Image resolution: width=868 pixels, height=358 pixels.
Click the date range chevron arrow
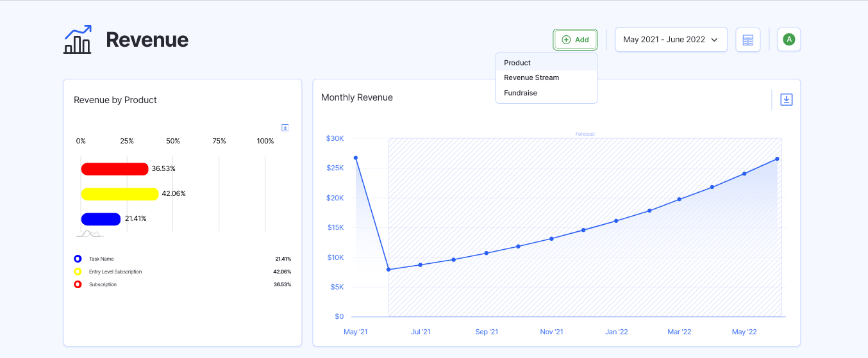(x=714, y=40)
